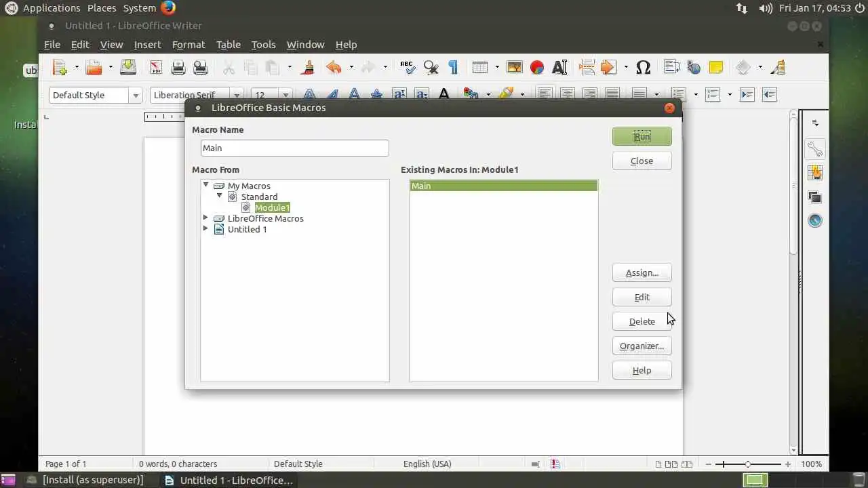
Task: Click the Insert Field orange arrow icon
Action: tap(608, 67)
